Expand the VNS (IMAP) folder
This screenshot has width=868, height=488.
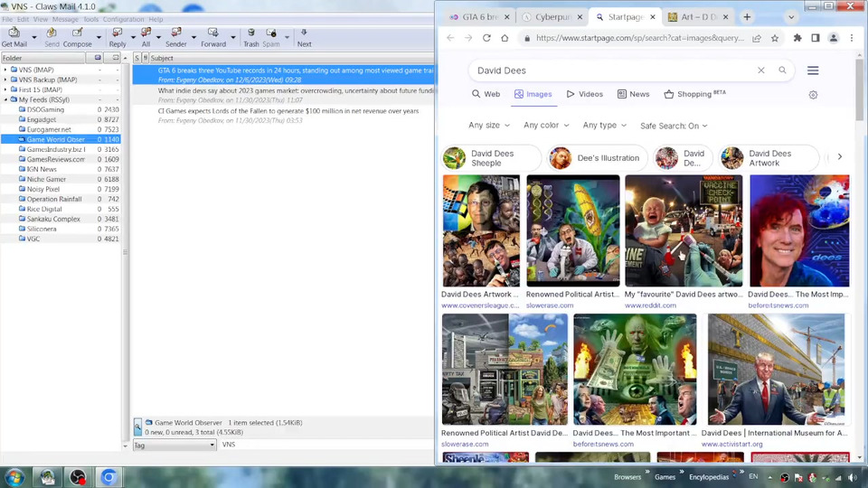5,70
